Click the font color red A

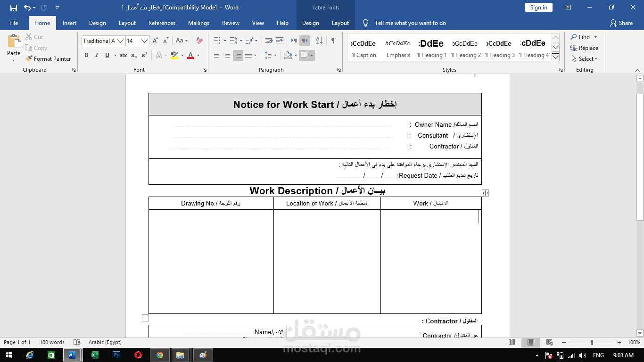[x=190, y=55]
